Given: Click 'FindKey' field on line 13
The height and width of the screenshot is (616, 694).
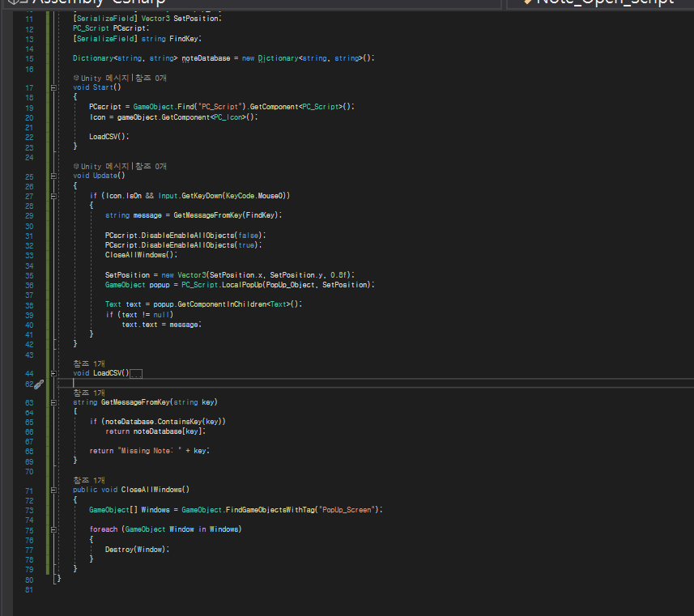Looking at the screenshot, I should click(184, 39).
